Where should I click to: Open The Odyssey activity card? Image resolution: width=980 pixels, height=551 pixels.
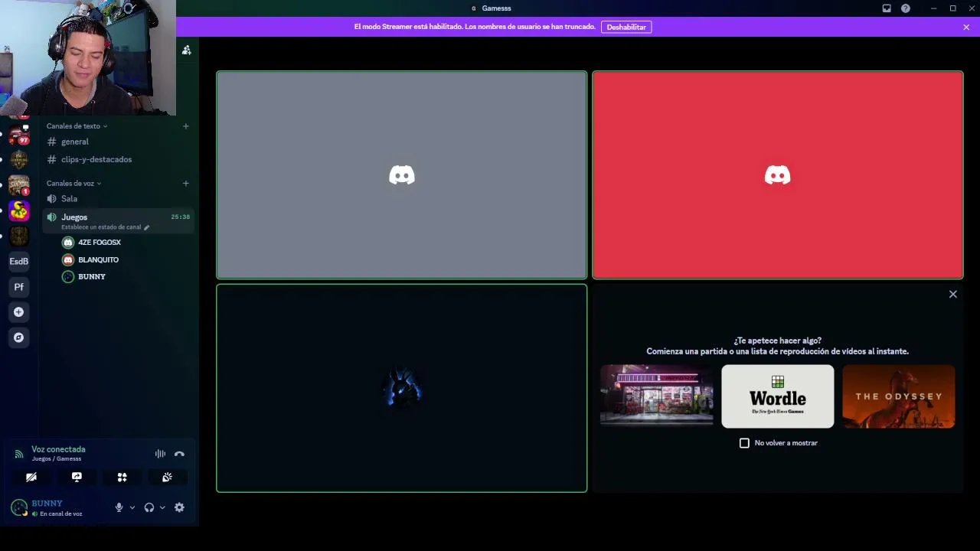(x=899, y=396)
